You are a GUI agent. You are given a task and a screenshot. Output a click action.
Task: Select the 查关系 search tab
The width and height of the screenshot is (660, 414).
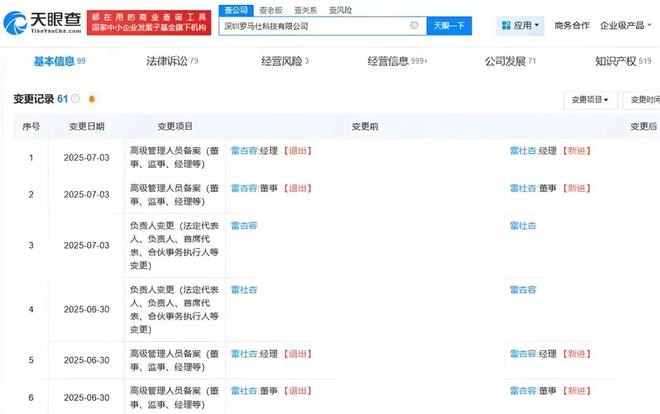(x=305, y=10)
